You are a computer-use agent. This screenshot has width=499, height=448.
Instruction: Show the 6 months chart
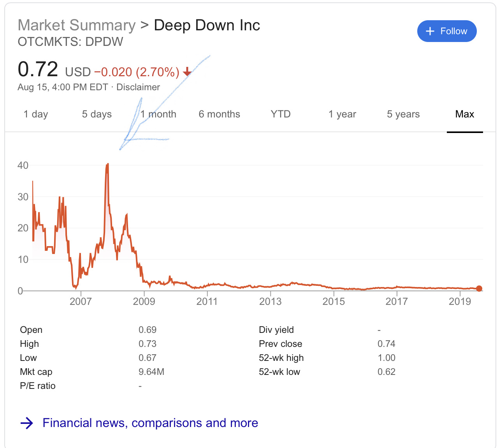tap(219, 114)
